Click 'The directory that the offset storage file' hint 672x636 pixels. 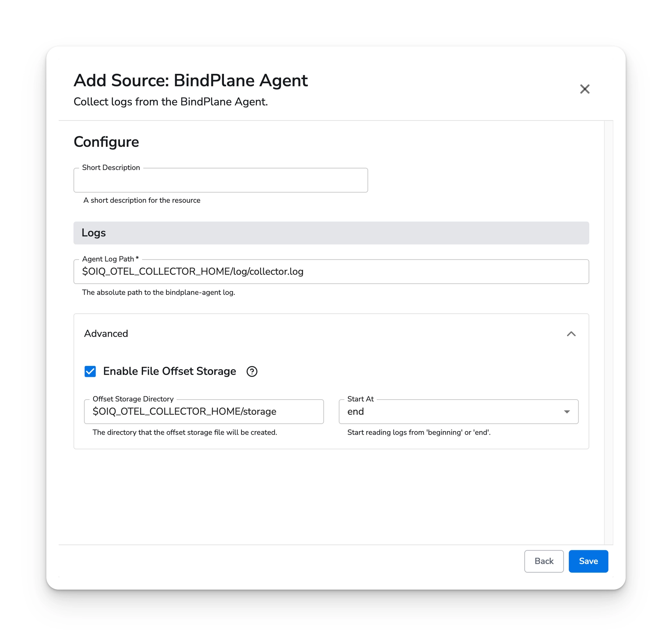point(185,433)
